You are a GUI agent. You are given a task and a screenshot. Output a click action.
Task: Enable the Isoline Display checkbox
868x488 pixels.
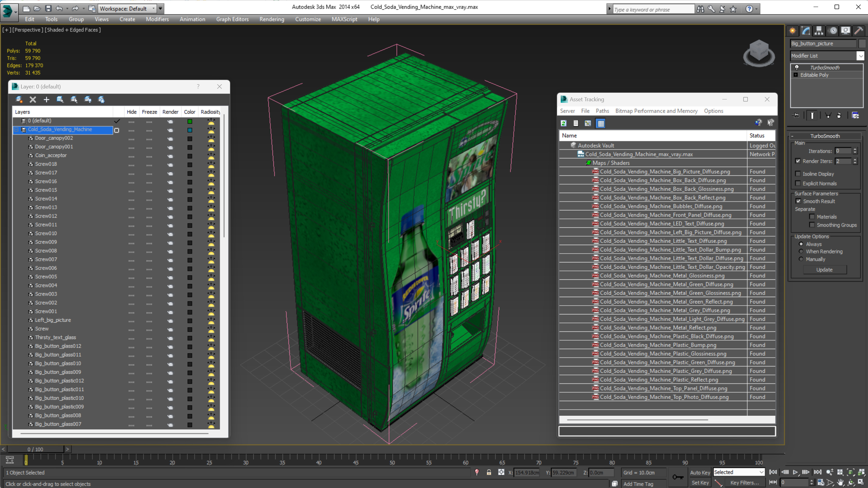pos(798,174)
